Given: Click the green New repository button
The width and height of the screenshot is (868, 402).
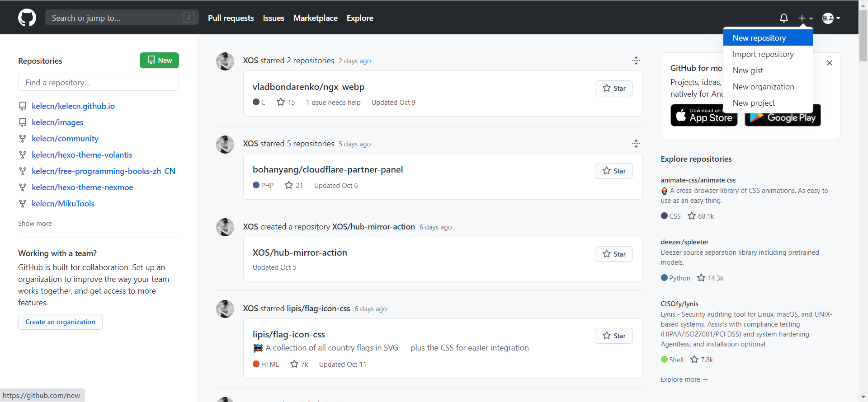Looking at the screenshot, I should pyautogui.click(x=159, y=61).
